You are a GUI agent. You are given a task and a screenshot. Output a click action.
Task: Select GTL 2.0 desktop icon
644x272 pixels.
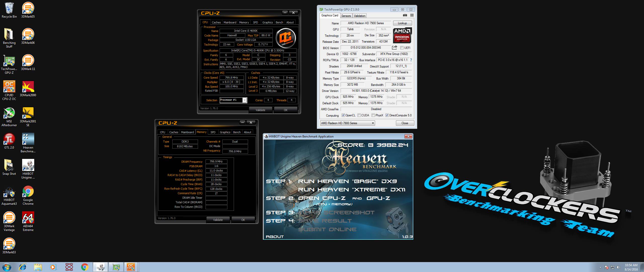coord(9,141)
